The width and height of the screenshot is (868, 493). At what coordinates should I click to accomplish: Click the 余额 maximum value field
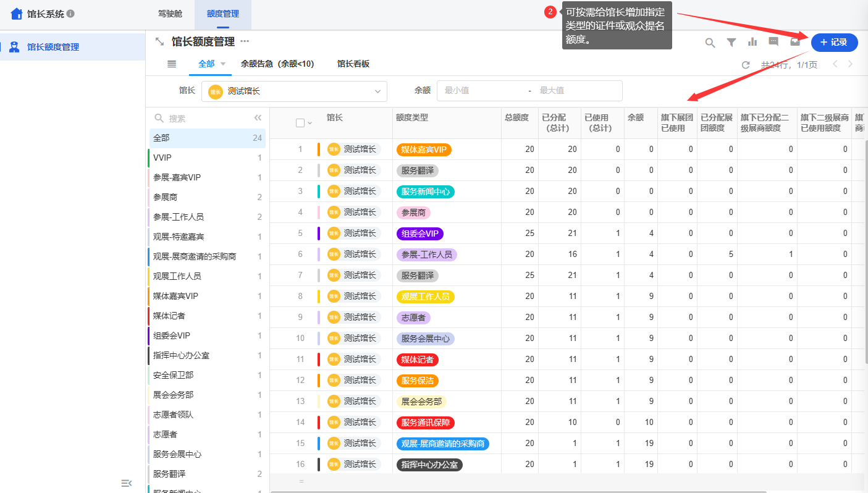[x=577, y=90]
